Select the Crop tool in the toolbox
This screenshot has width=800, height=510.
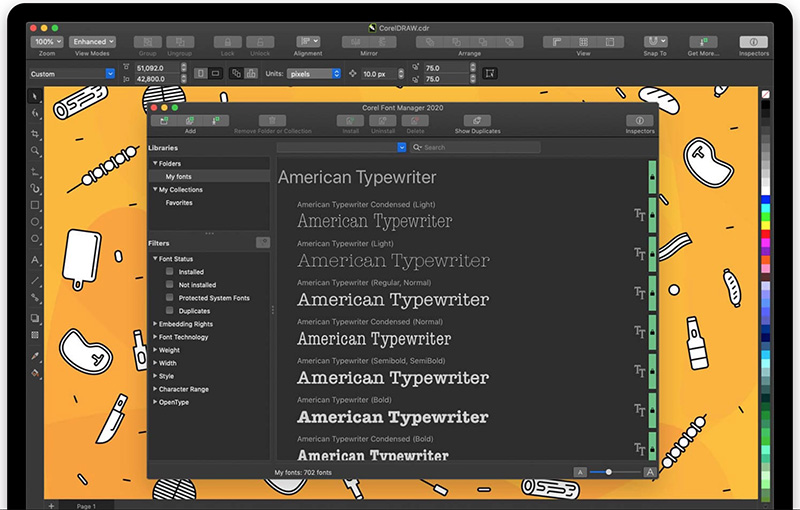(x=35, y=134)
